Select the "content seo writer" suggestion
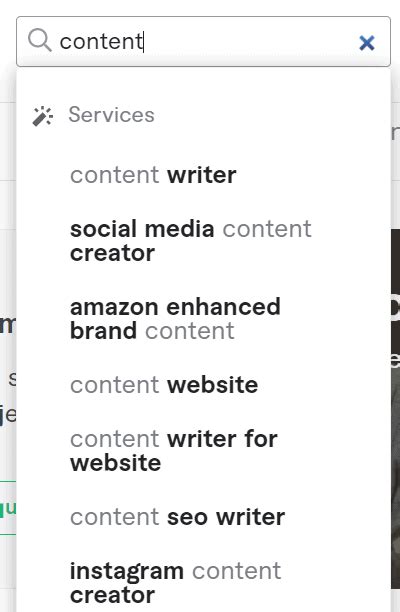 [177, 517]
